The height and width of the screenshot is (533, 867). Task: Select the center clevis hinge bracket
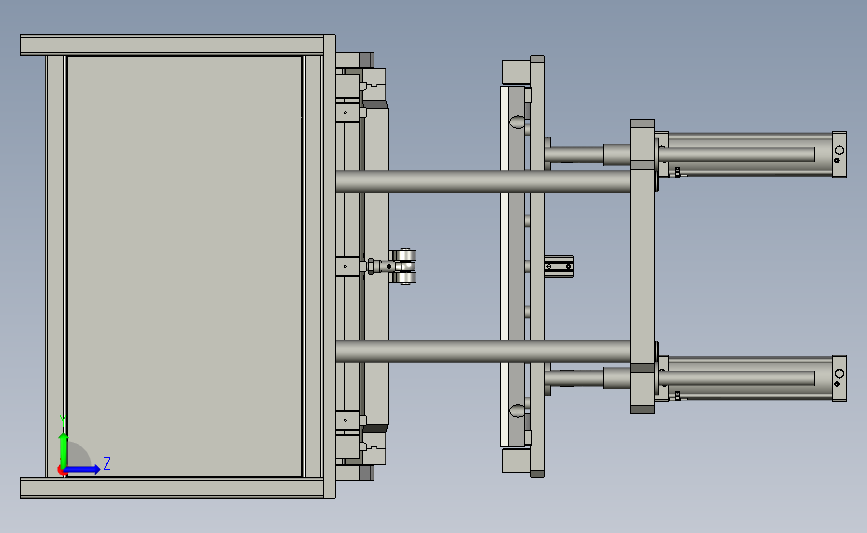click(x=401, y=266)
